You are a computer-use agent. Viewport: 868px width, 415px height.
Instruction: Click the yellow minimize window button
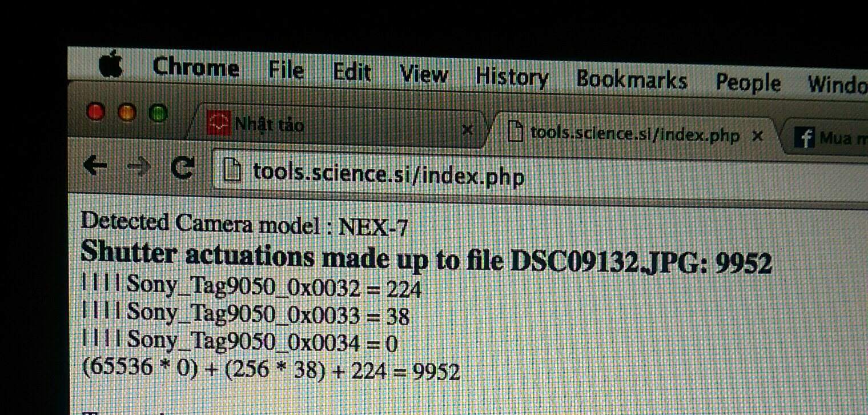tap(127, 113)
